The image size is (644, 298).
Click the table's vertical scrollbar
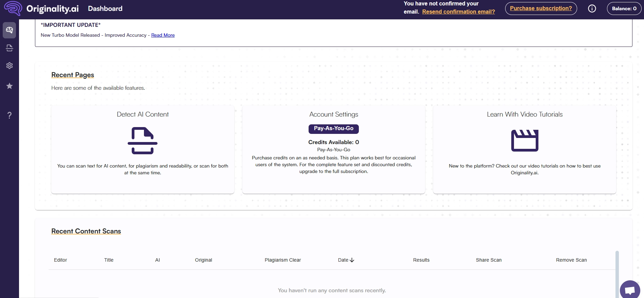coord(617,274)
